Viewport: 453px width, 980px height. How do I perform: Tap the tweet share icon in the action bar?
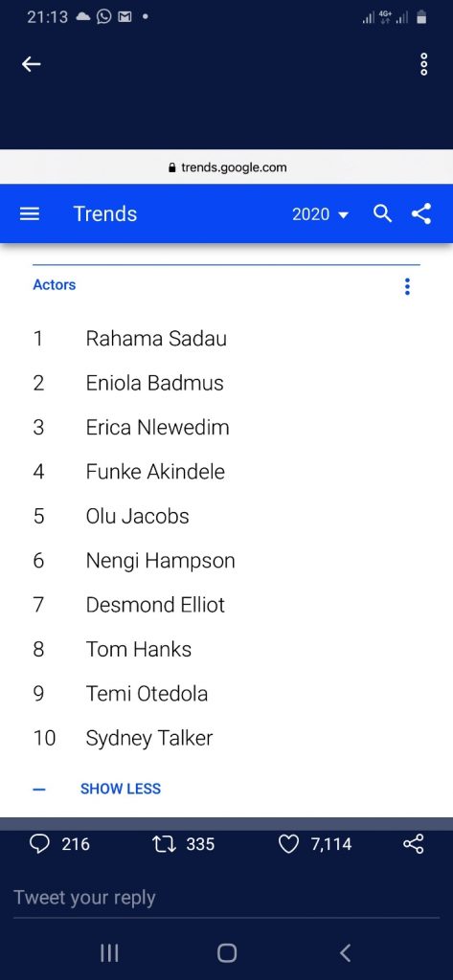coord(413,844)
